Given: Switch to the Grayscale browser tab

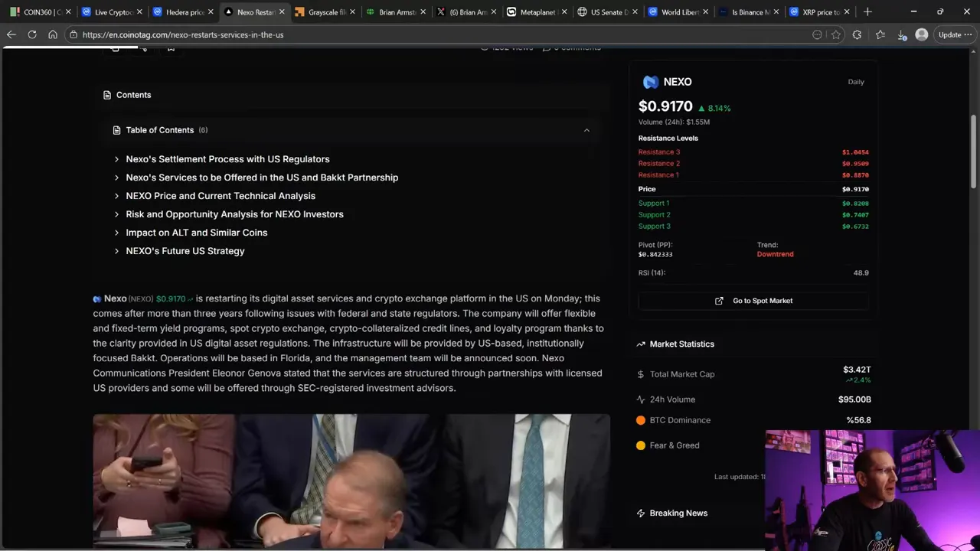Looking at the screenshot, I should [325, 11].
